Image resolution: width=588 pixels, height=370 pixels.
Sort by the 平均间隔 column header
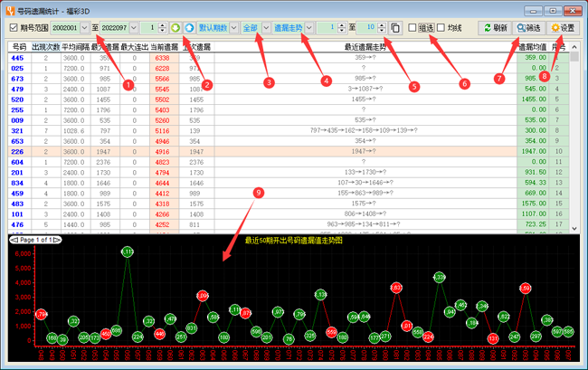click(x=75, y=47)
